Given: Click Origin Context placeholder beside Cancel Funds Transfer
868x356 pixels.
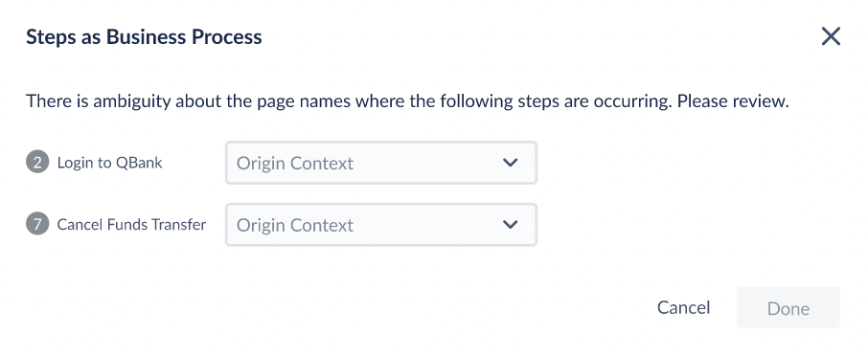Looking at the screenshot, I should [295, 225].
